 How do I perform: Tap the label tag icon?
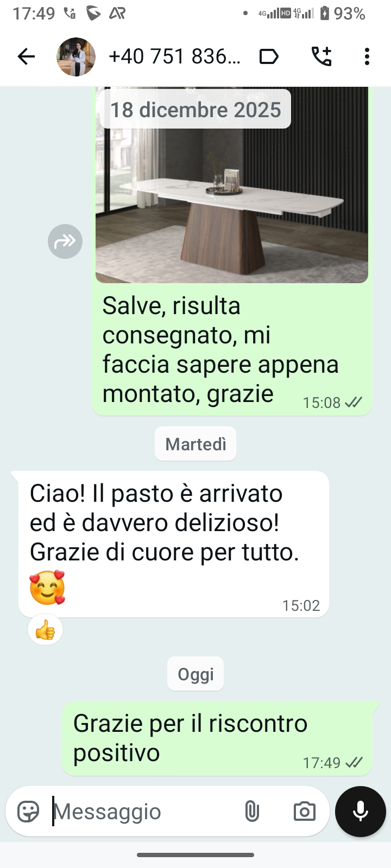click(269, 56)
